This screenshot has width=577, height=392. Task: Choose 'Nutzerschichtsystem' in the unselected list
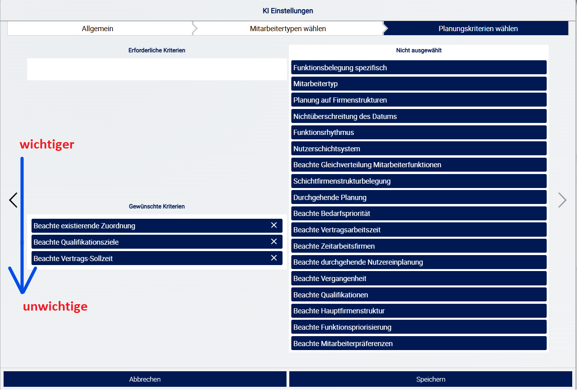pos(419,148)
